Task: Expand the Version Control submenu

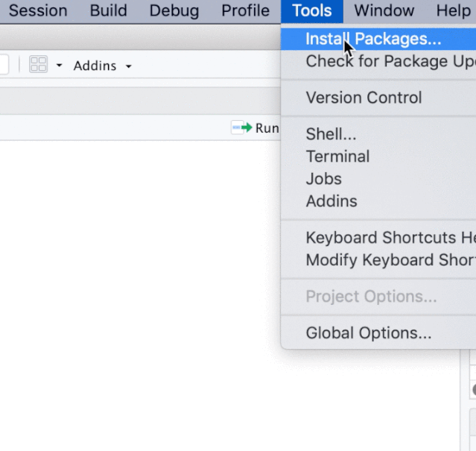Action: coord(364,98)
